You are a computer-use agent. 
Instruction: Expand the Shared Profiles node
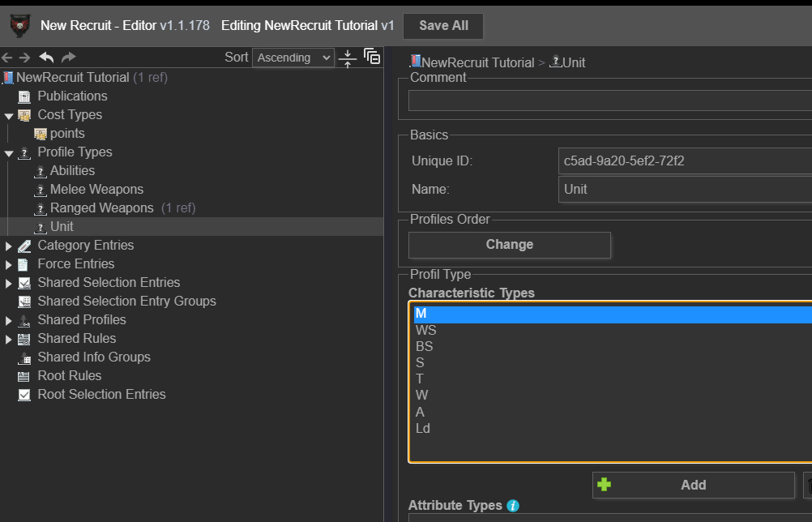(x=9, y=320)
